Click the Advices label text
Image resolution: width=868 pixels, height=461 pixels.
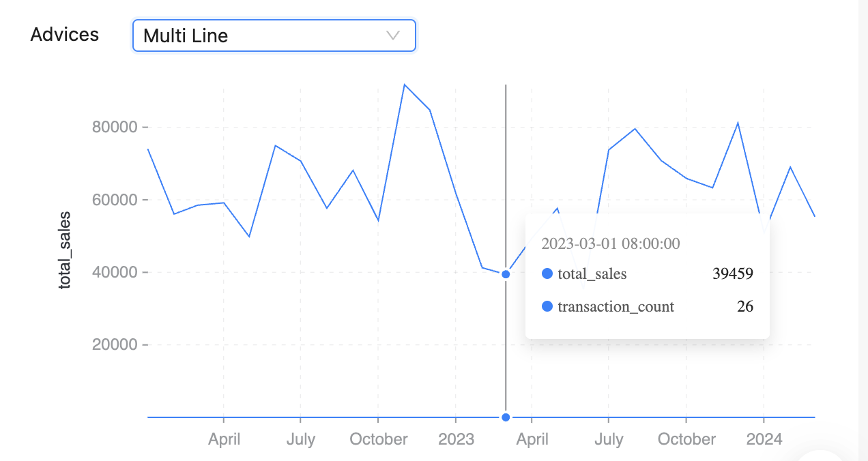pyautogui.click(x=65, y=35)
